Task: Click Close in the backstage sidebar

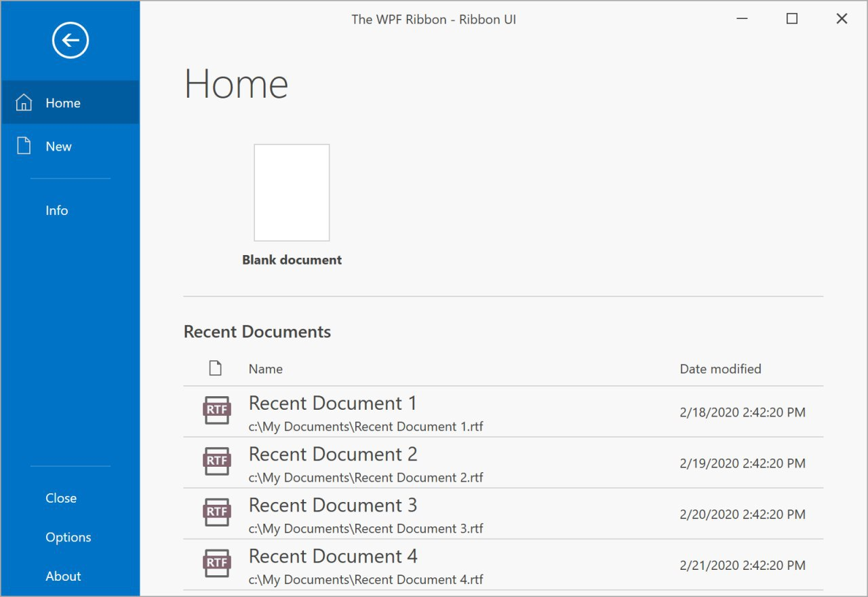Action: 61,498
